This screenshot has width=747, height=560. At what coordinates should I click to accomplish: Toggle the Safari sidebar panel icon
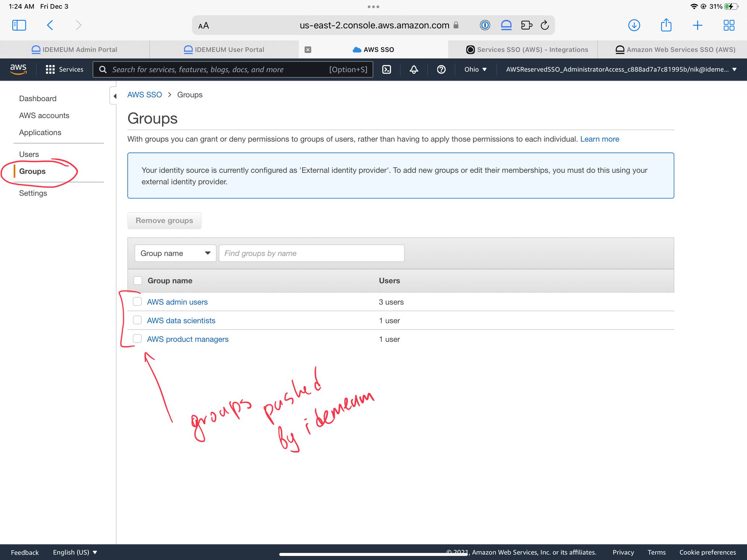click(19, 25)
